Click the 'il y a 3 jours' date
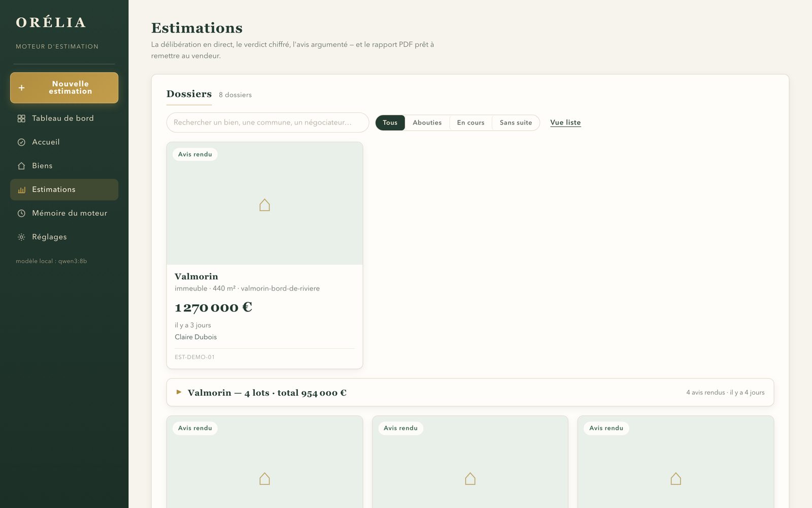The width and height of the screenshot is (812, 508). [x=193, y=325]
